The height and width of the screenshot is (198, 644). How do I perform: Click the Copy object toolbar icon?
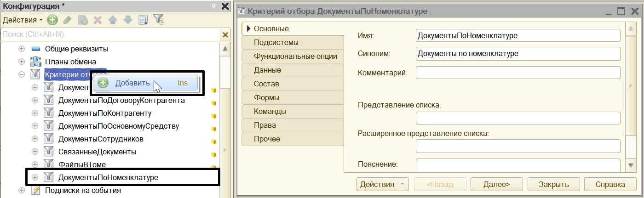pyautogui.click(x=83, y=20)
